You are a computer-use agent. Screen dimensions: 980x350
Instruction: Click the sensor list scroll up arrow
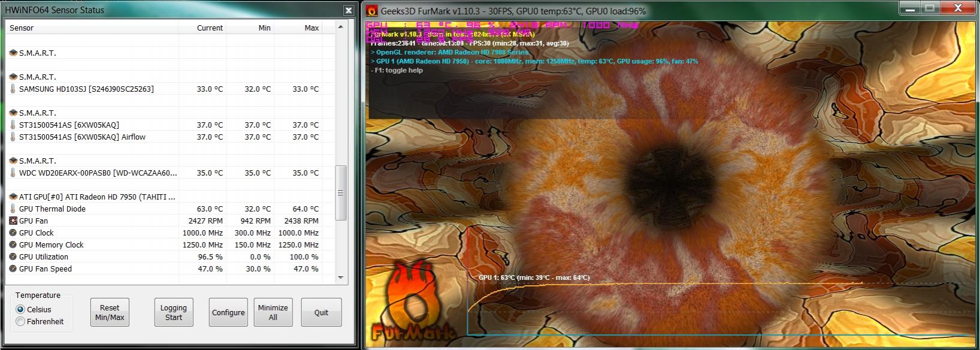341,28
